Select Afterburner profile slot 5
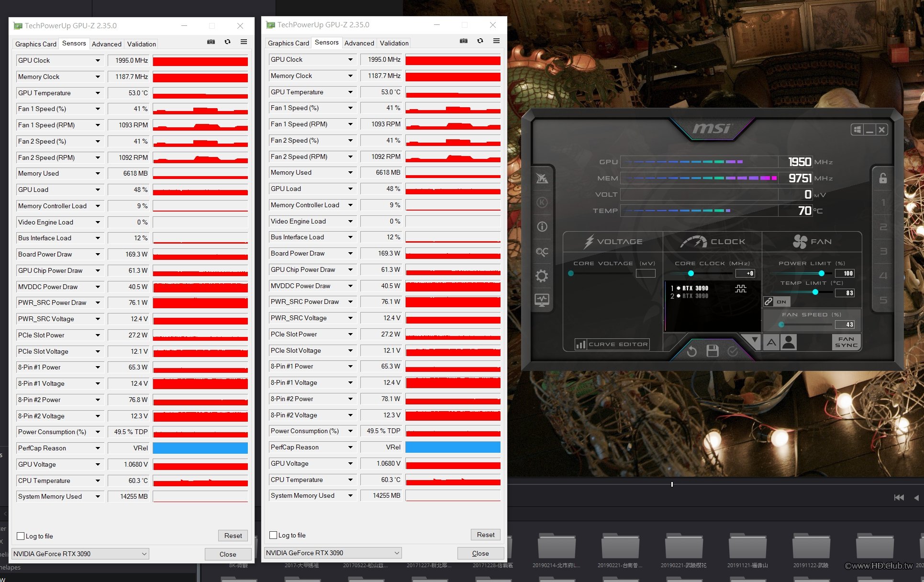Screen dimensions: 924x582 (883, 300)
